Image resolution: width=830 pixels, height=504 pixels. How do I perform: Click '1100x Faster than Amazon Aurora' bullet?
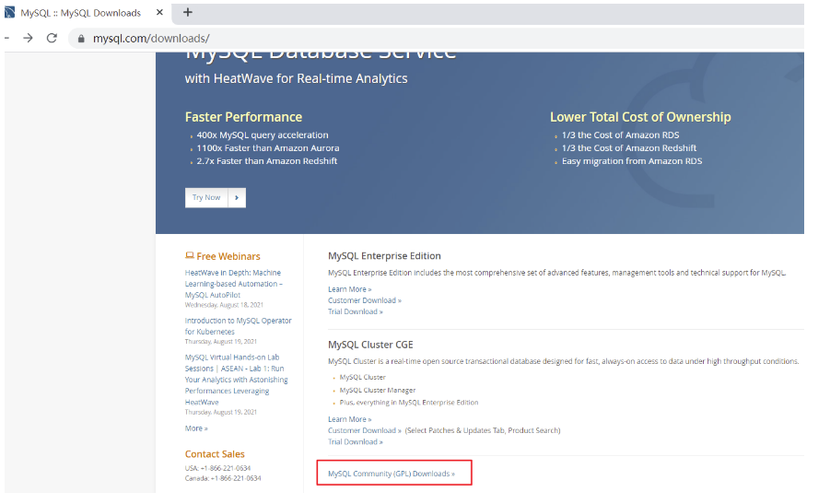pos(268,148)
